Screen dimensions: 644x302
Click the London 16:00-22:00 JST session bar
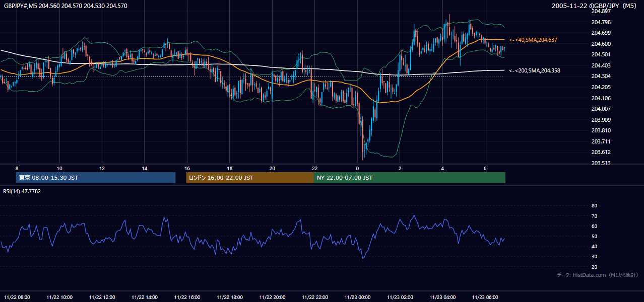point(250,178)
